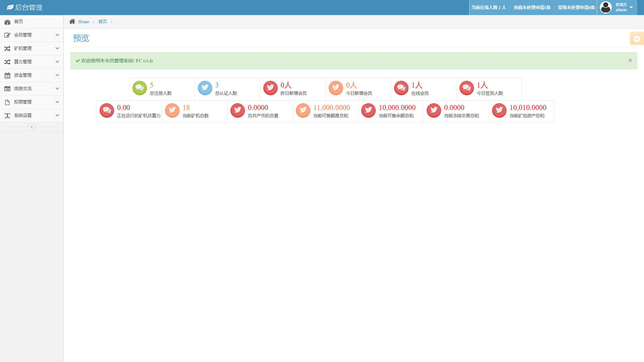644x362 pixels.
Task: Click the bird icon for 当前可售额度总和
Action: [x=303, y=110]
